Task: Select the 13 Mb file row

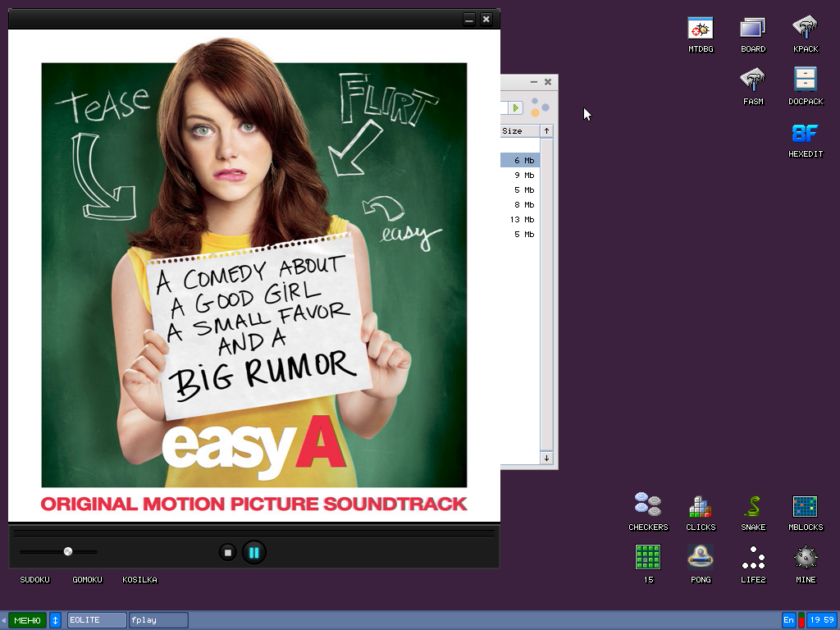Action: point(520,220)
